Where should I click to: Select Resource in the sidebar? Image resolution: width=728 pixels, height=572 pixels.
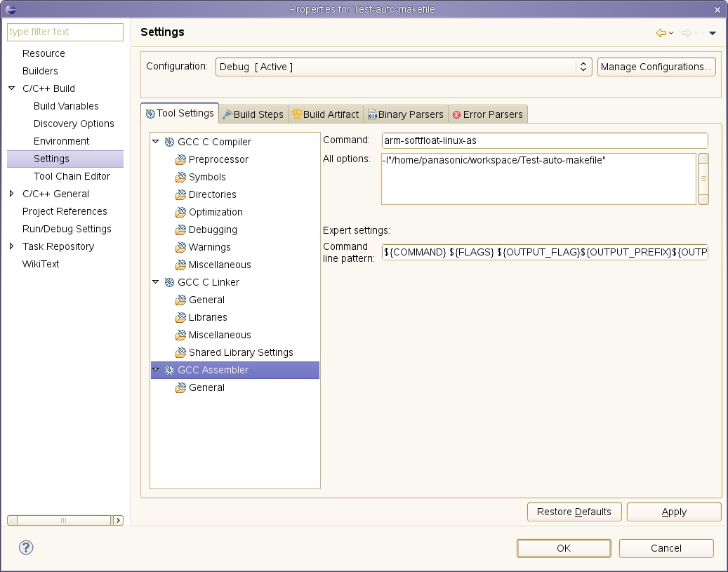pyautogui.click(x=44, y=53)
